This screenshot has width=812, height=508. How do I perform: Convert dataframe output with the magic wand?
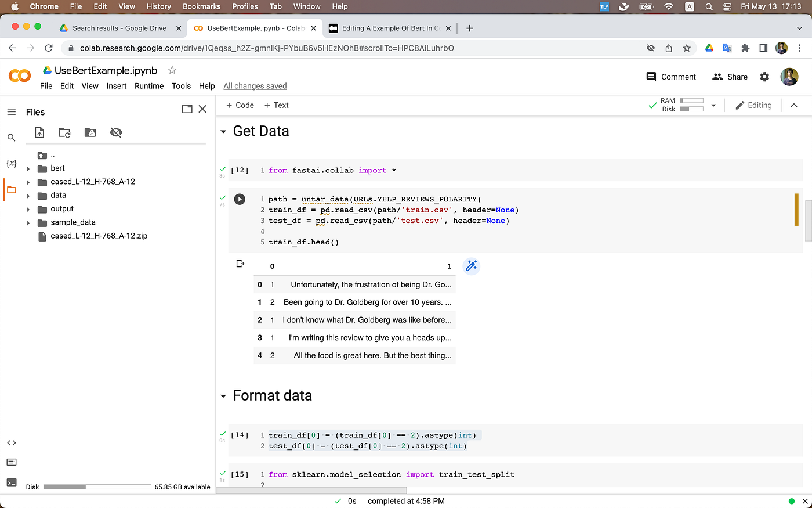click(471, 266)
